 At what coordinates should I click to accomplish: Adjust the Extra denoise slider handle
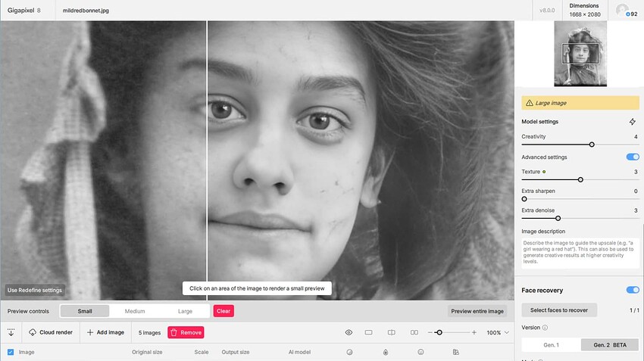558,218
